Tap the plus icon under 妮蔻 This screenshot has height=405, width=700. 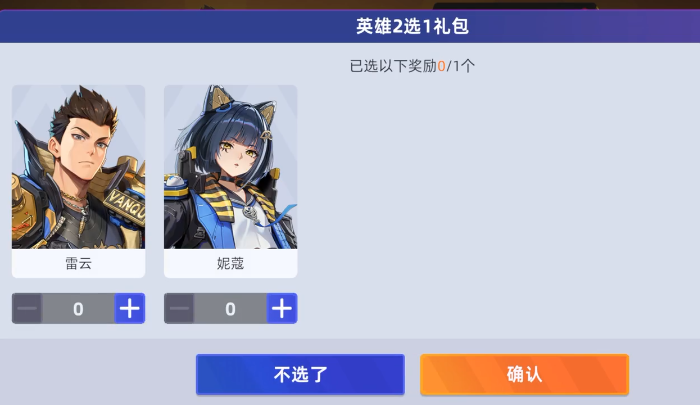point(282,308)
